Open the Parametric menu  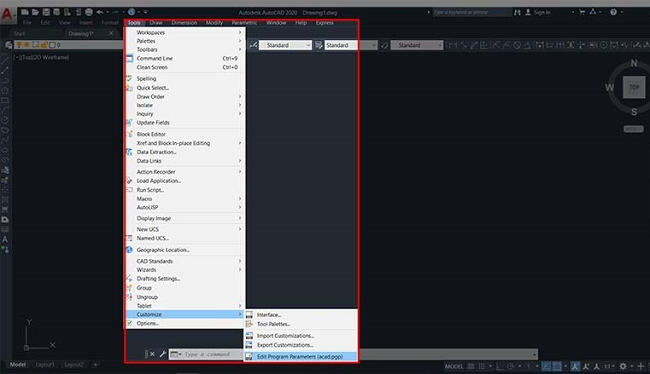244,23
